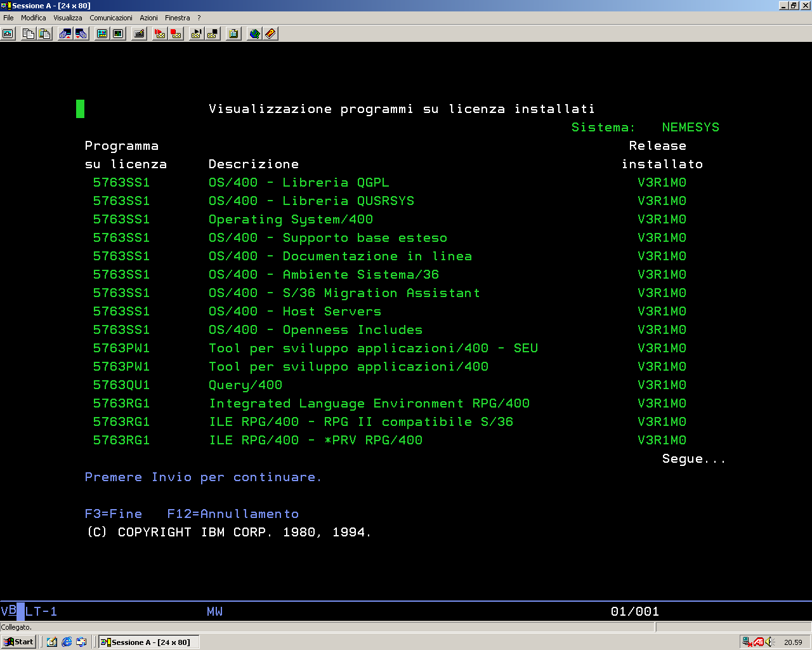Click V3R1M0 release on Query/400 row
Screen dimensions: 812x650
coord(662,385)
